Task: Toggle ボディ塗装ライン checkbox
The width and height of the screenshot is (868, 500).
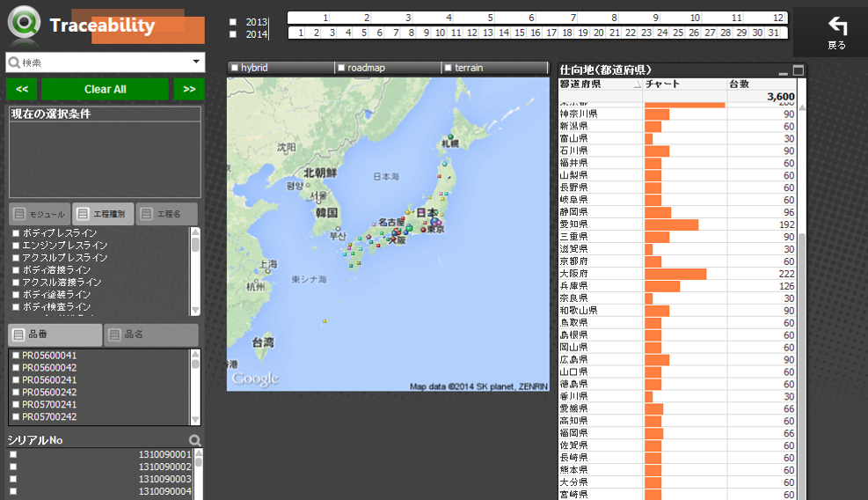Action: coord(16,295)
